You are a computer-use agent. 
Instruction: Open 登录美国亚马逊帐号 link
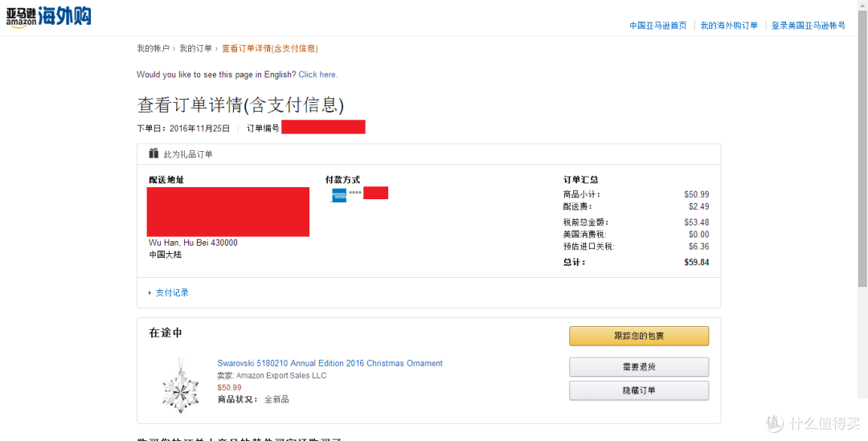809,26
